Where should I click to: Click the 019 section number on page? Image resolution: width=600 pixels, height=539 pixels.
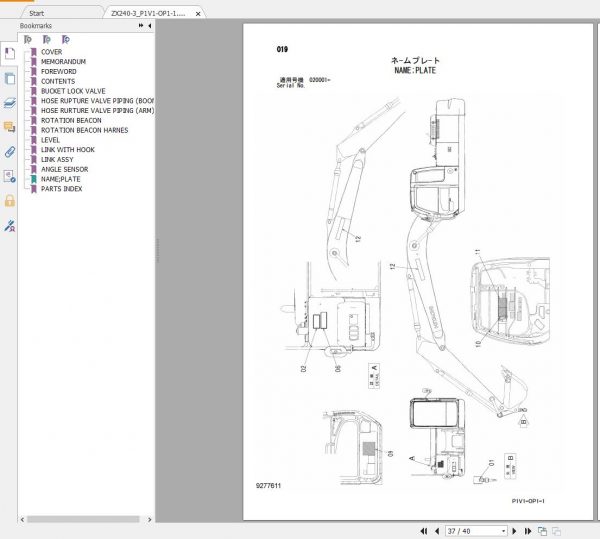(282, 49)
